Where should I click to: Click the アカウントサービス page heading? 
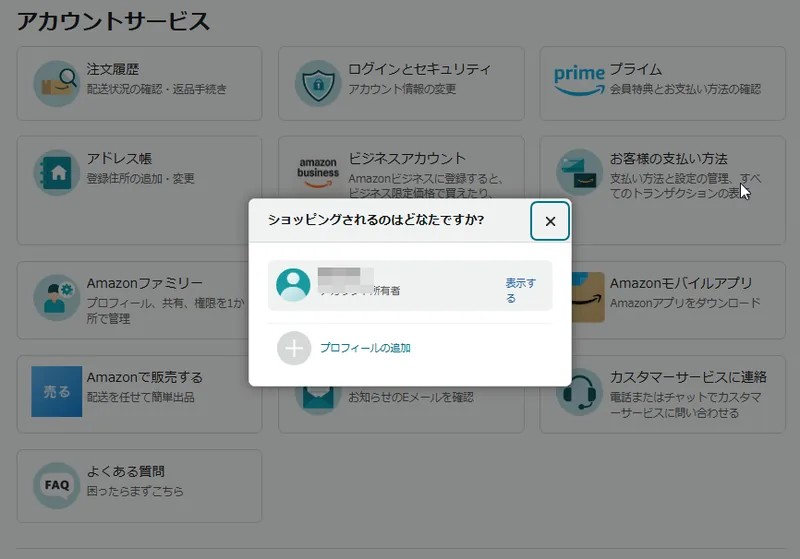113,21
